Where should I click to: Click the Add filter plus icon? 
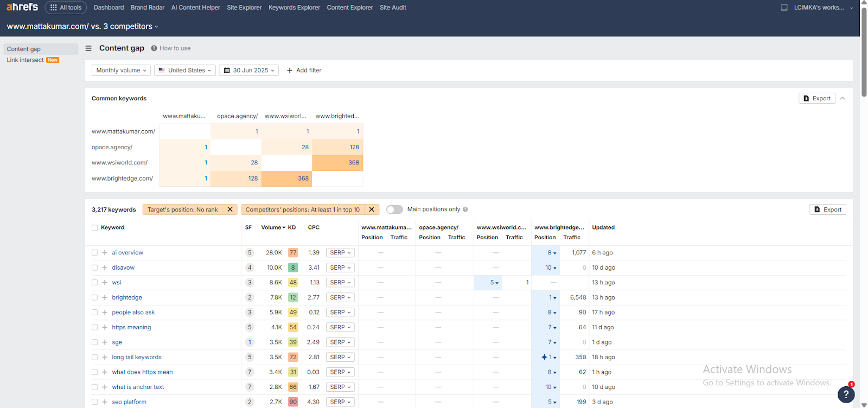tap(290, 71)
